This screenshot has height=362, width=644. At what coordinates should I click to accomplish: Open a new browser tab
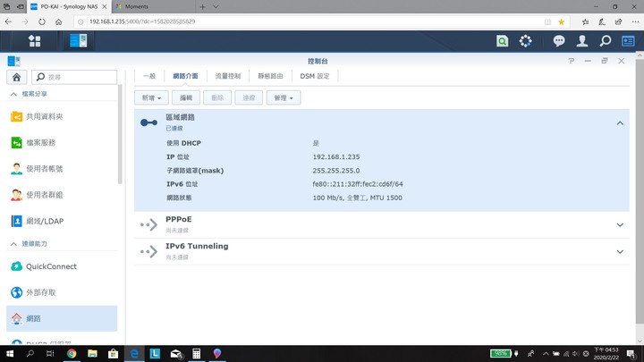tap(202, 6)
